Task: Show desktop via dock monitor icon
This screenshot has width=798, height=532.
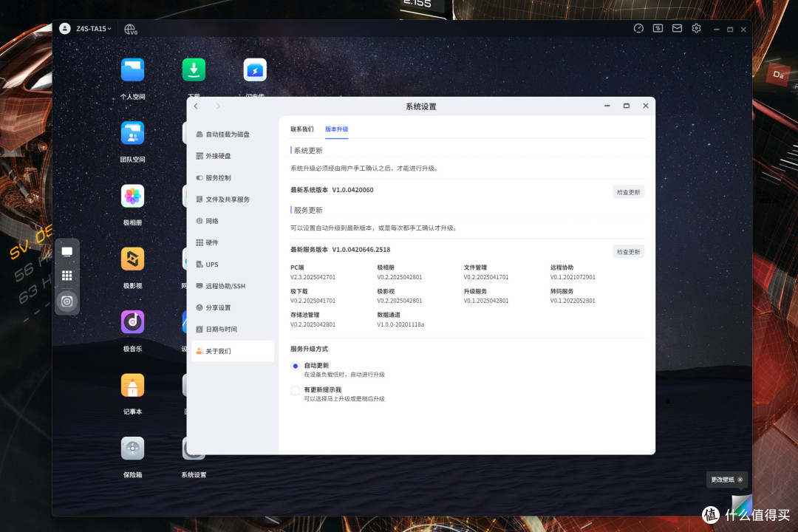Action: (x=66, y=251)
